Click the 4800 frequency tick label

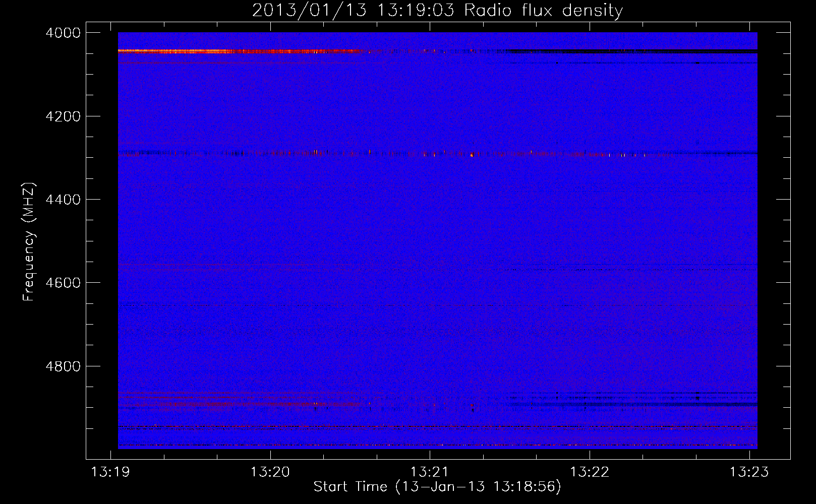point(63,366)
